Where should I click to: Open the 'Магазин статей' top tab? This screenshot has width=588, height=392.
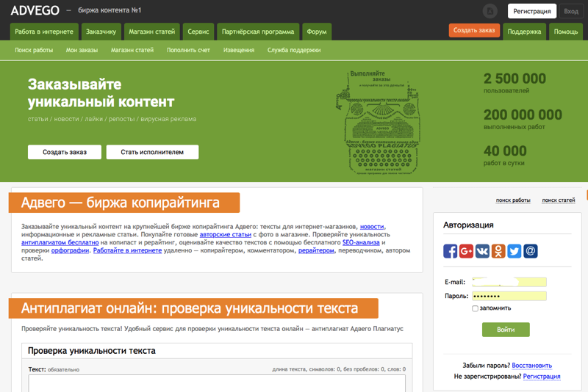pyautogui.click(x=152, y=32)
